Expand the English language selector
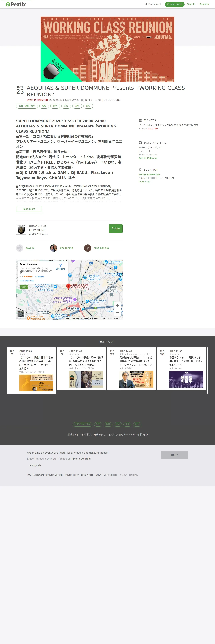 [x=35, y=465]
